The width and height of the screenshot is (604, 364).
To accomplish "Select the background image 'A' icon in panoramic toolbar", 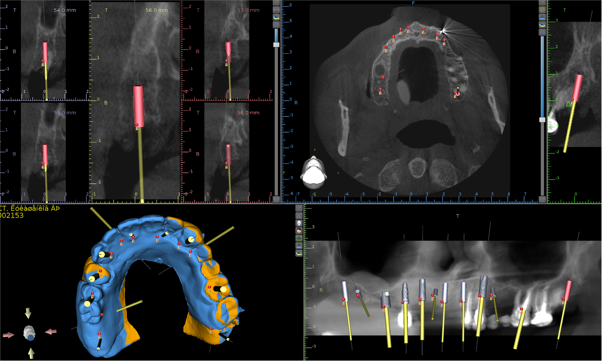I will tap(299, 245).
